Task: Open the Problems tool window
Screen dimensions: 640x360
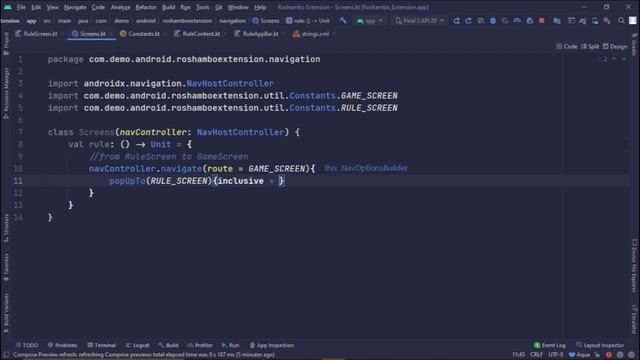Action: pos(62,345)
